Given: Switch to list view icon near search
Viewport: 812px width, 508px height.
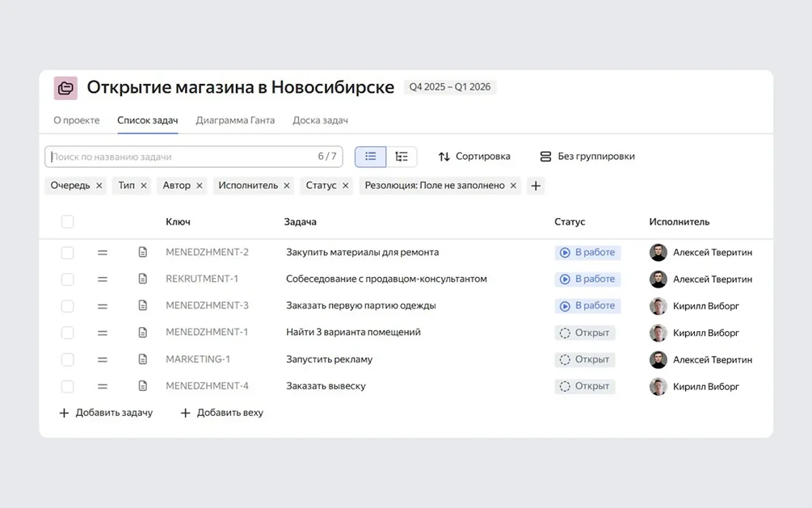Looking at the screenshot, I should click(370, 156).
